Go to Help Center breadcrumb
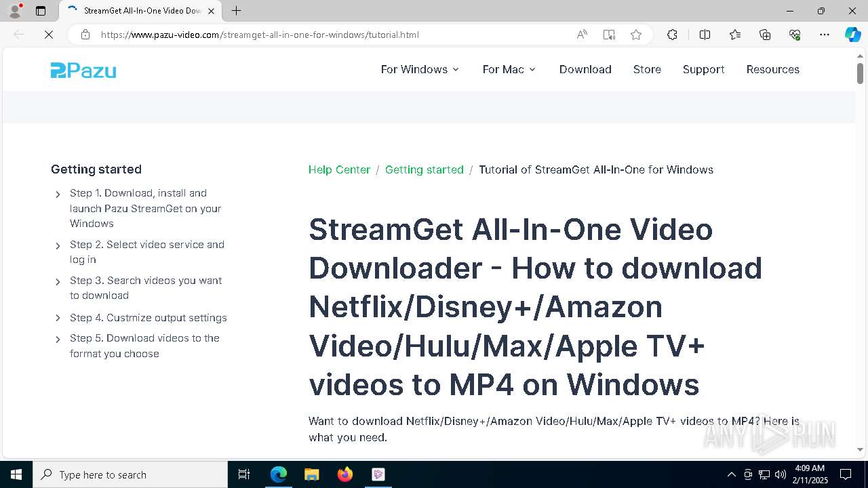Image resolution: width=868 pixels, height=488 pixels. point(339,169)
